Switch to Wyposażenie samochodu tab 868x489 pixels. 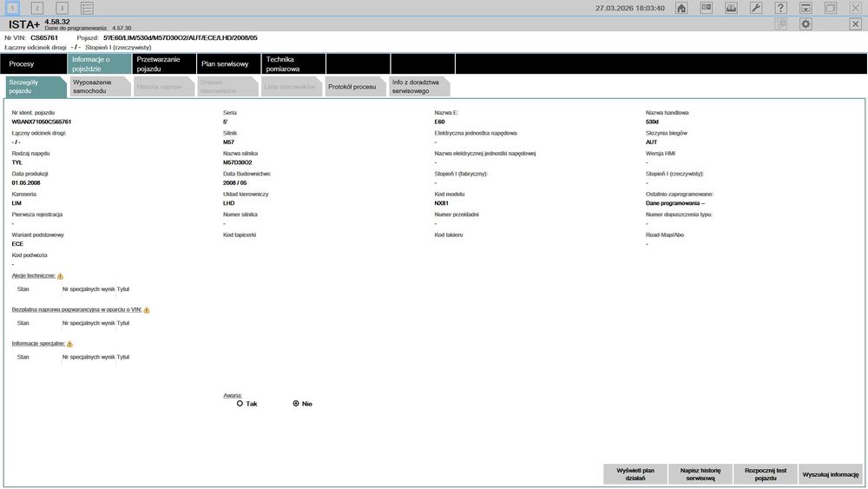click(x=100, y=86)
